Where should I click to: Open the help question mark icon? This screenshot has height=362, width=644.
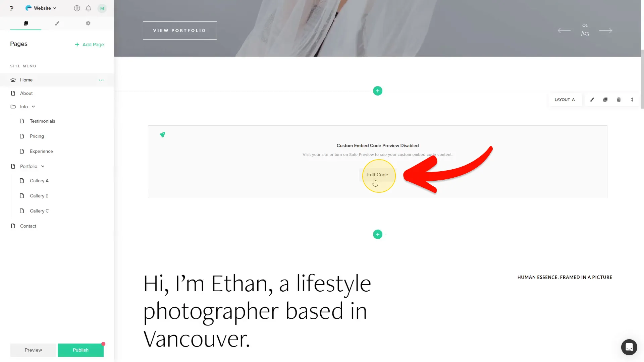[77, 8]
